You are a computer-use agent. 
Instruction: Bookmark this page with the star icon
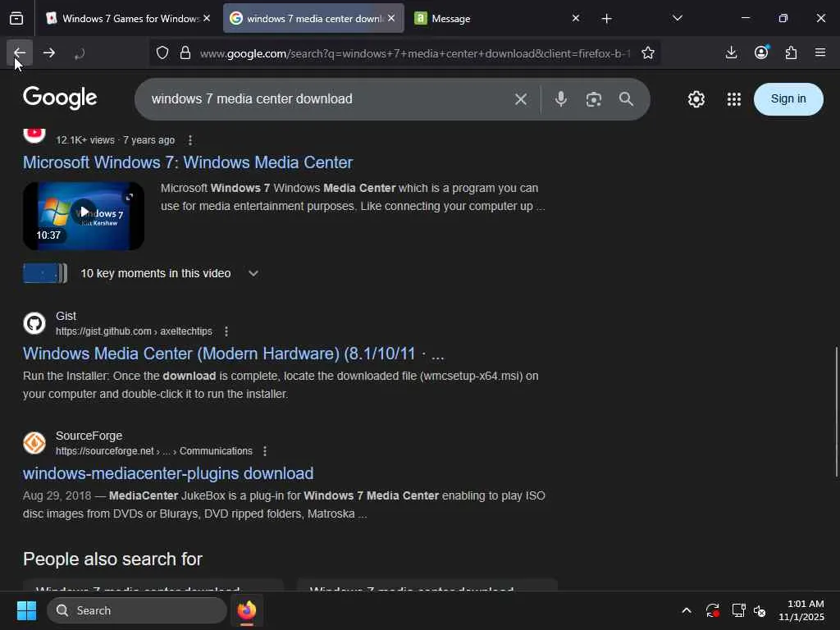click(648, 53)
